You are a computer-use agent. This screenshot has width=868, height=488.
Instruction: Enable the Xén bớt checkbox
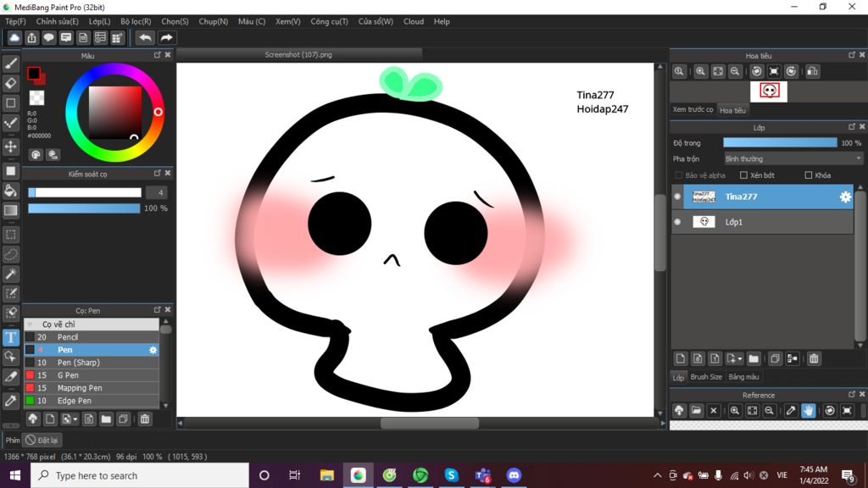click(x=743, y=175)
